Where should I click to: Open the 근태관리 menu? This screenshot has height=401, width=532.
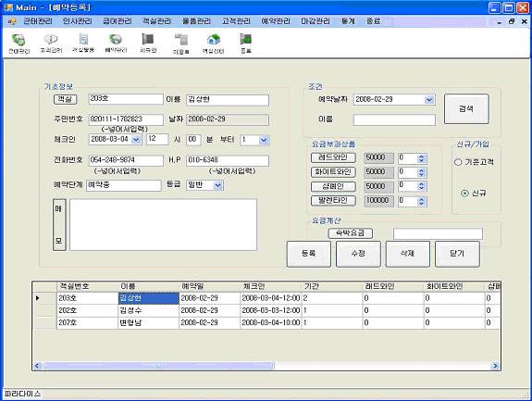coord(38,21)
